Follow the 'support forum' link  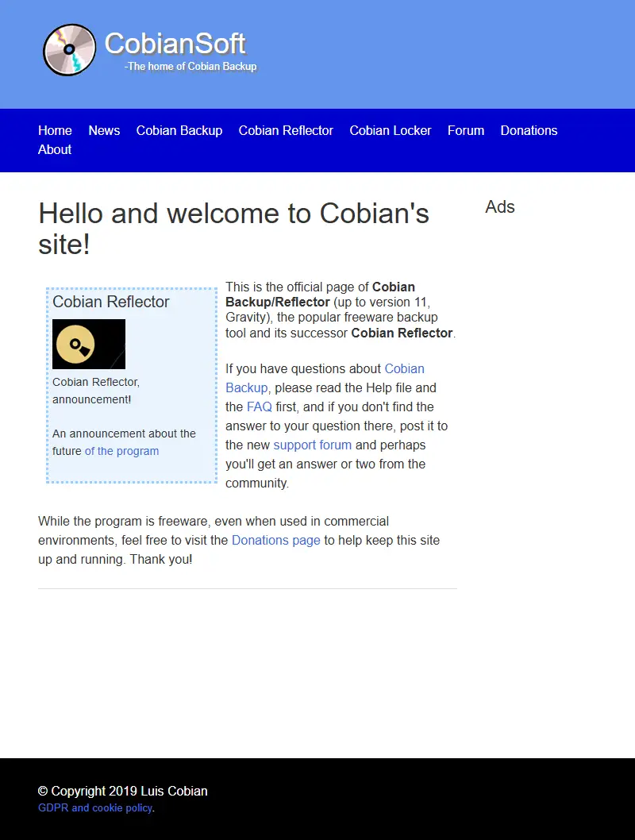tap(312, 445)
